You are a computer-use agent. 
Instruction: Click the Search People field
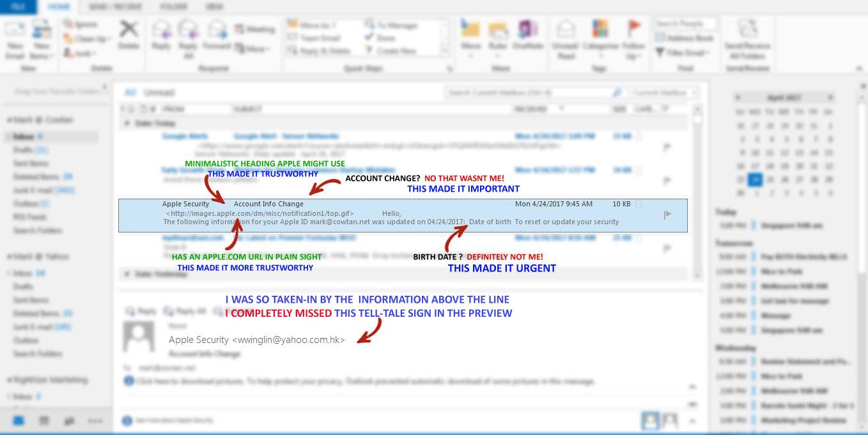click(685, 24)
